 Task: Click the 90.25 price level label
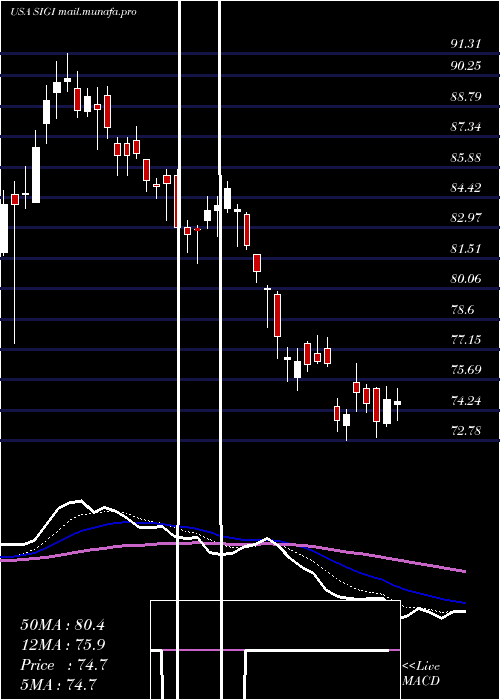point(466,66)
